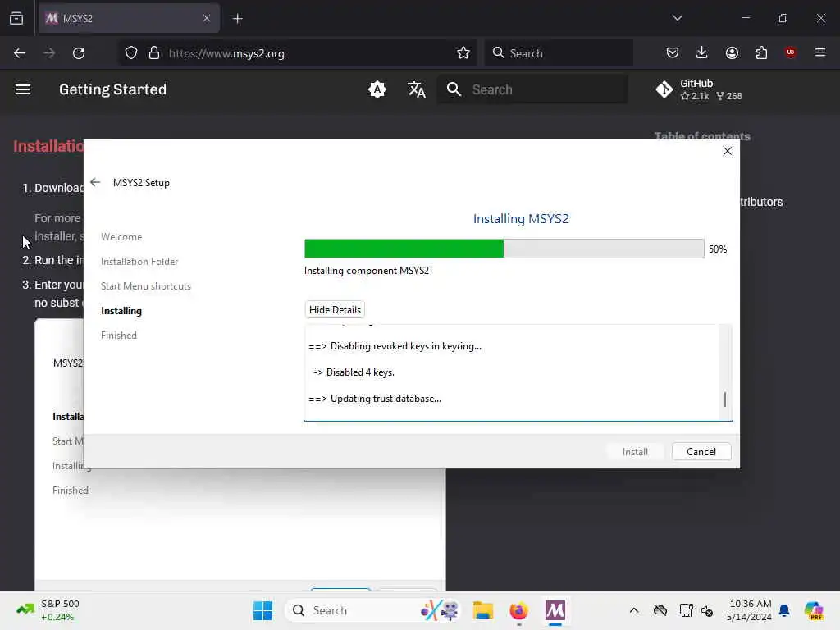Open OneDrive tray icon
Image resolution: width=840 pixels, height=630 pixels.
pos(660,610)
